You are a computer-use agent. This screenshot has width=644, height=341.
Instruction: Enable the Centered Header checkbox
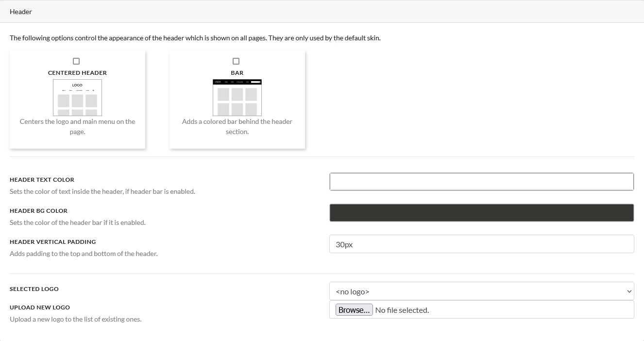pos(76,61)
